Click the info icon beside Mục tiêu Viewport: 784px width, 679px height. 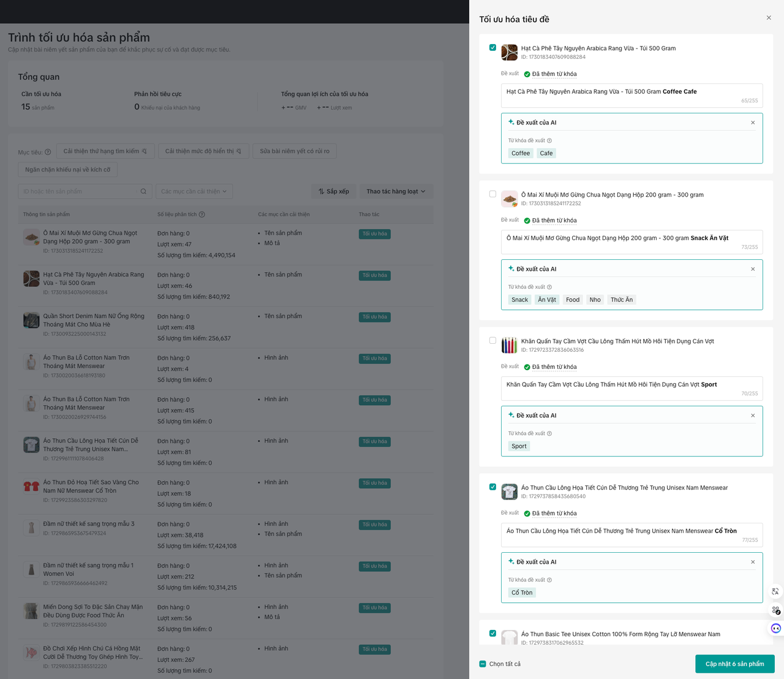coord(48,152)
